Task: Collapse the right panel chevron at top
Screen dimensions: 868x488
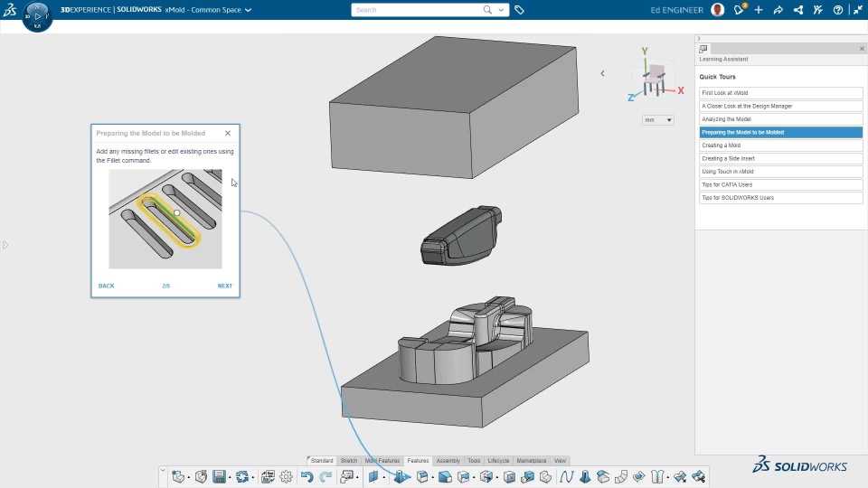Action: pos(699,39)
